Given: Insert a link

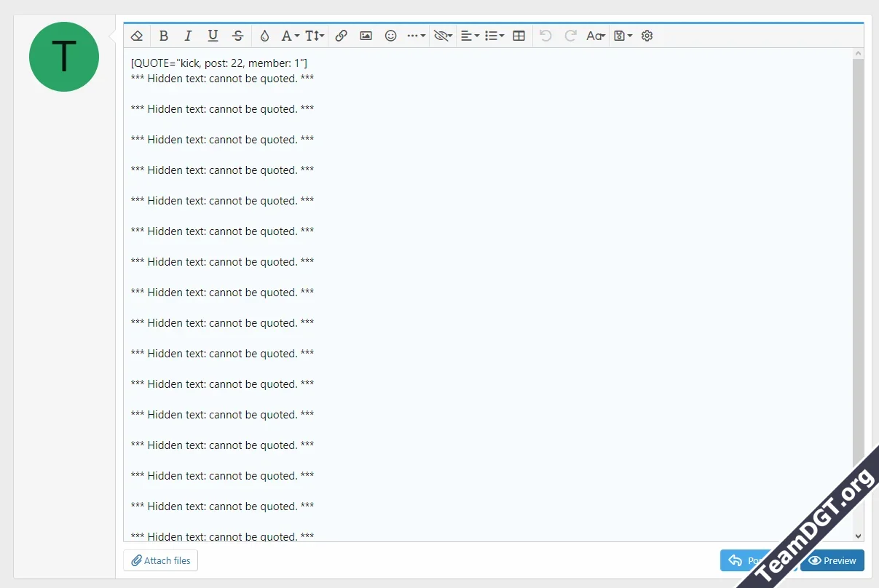Looking at the screenshot, I should [341, 35].
